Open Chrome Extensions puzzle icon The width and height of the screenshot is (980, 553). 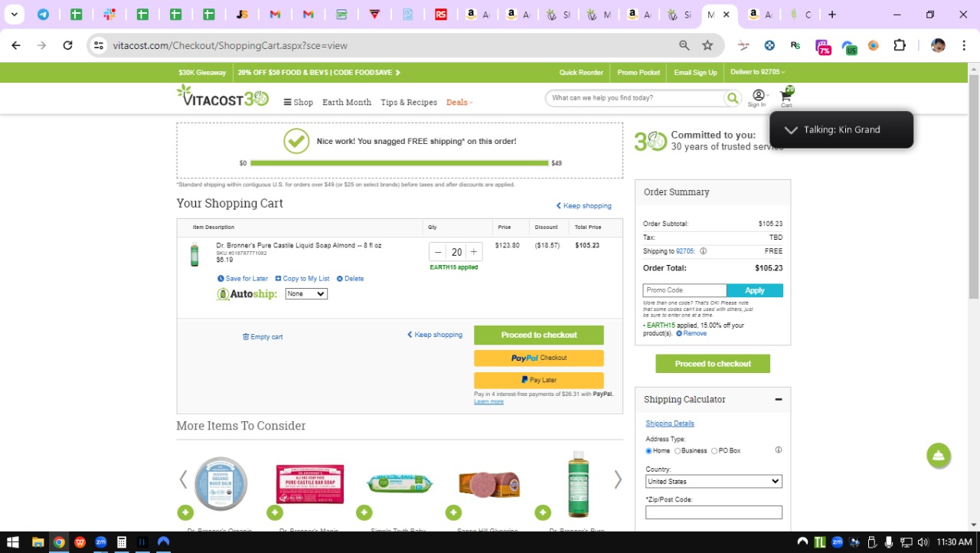click(x=900, y=45)
